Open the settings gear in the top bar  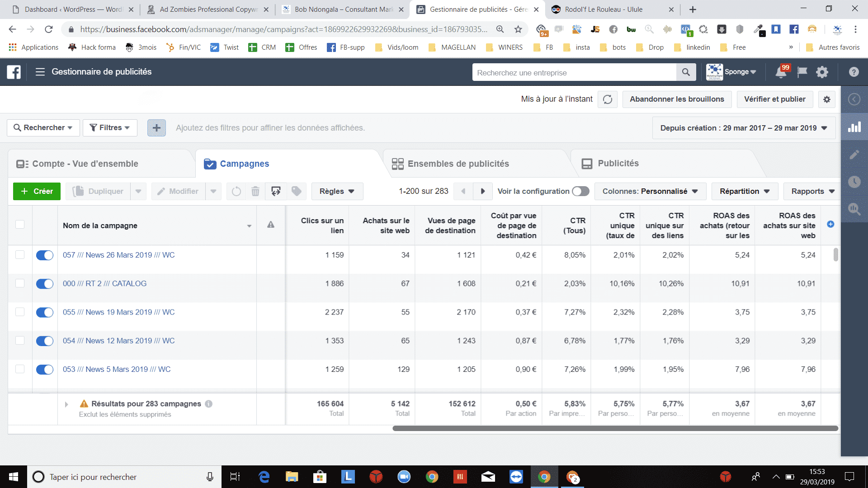[x=822, y=72]
